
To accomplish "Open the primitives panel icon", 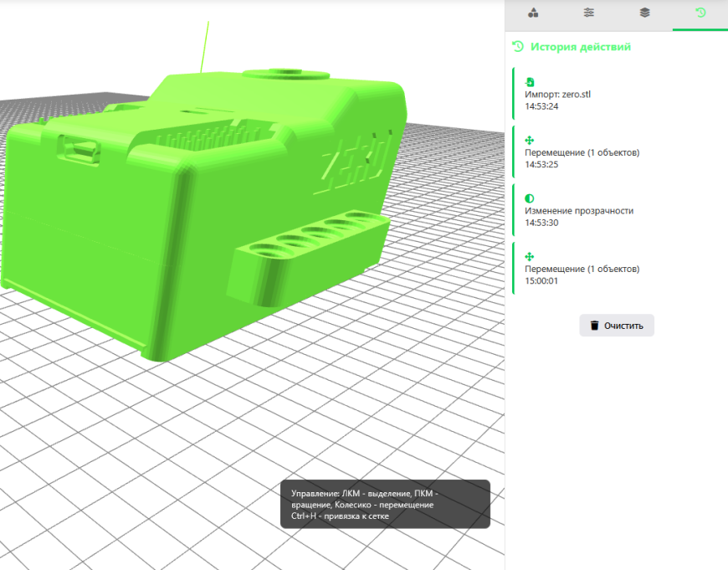I will click(x=533, y=13).
